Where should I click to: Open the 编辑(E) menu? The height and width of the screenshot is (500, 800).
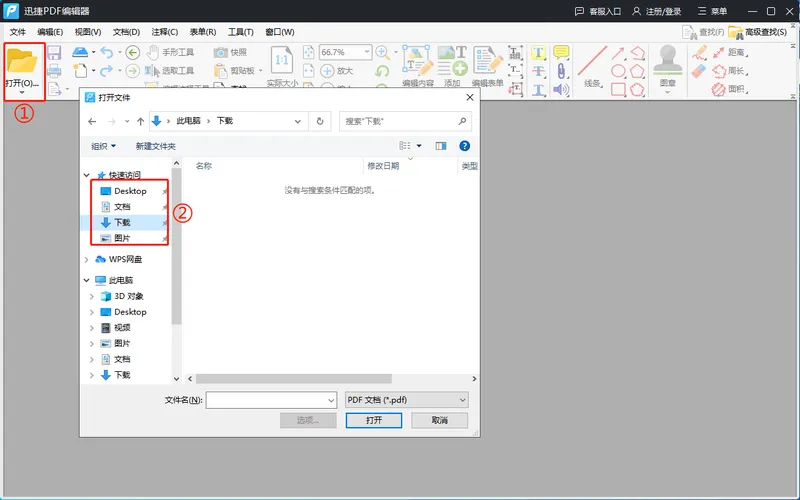pyautogui.click(x=49, y=32)
